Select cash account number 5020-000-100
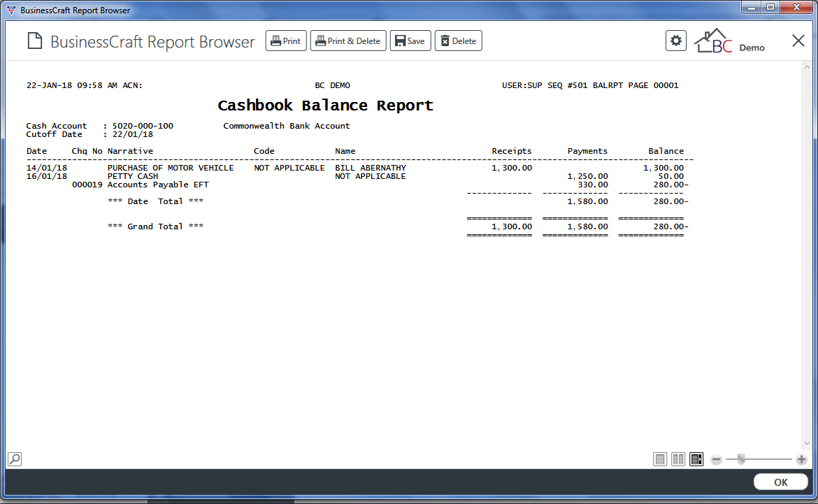Screen dimensions: 818x504 pos(143,126)
